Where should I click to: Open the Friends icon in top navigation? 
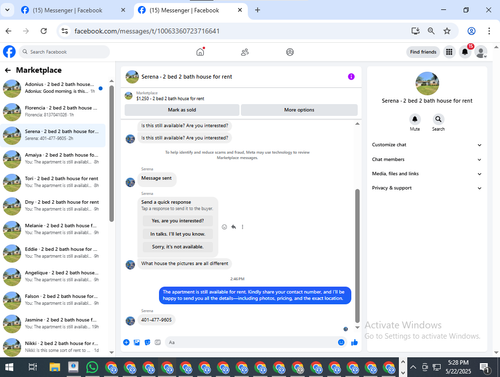click(245, 52)
